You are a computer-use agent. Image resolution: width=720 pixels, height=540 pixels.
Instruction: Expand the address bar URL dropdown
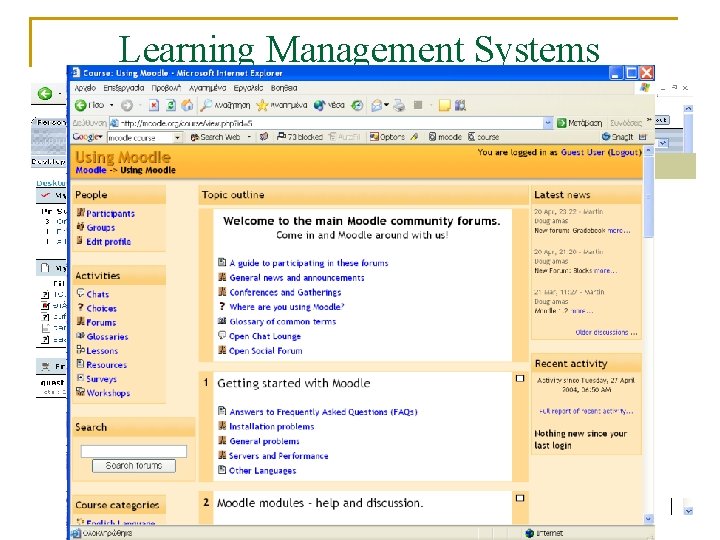(x=548, y=123)
